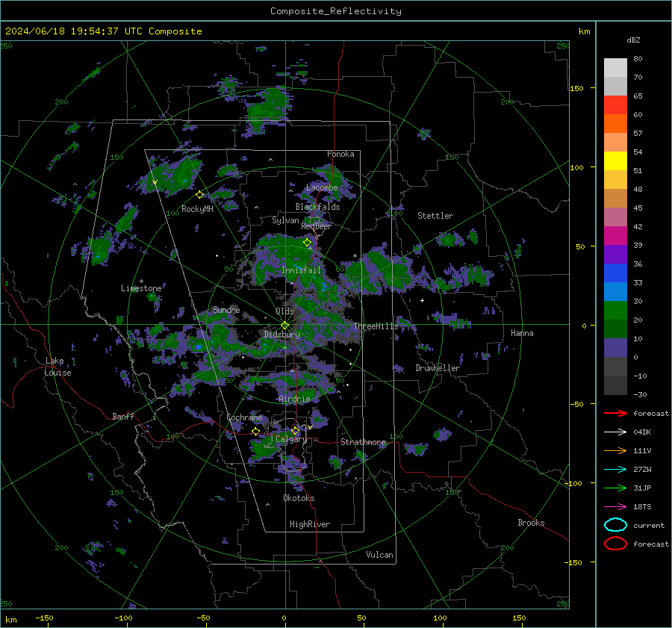The height and width of the screenshot is (628, 672).
Task: Click the orange 111V arrow icon
Action: coord(615,450)
